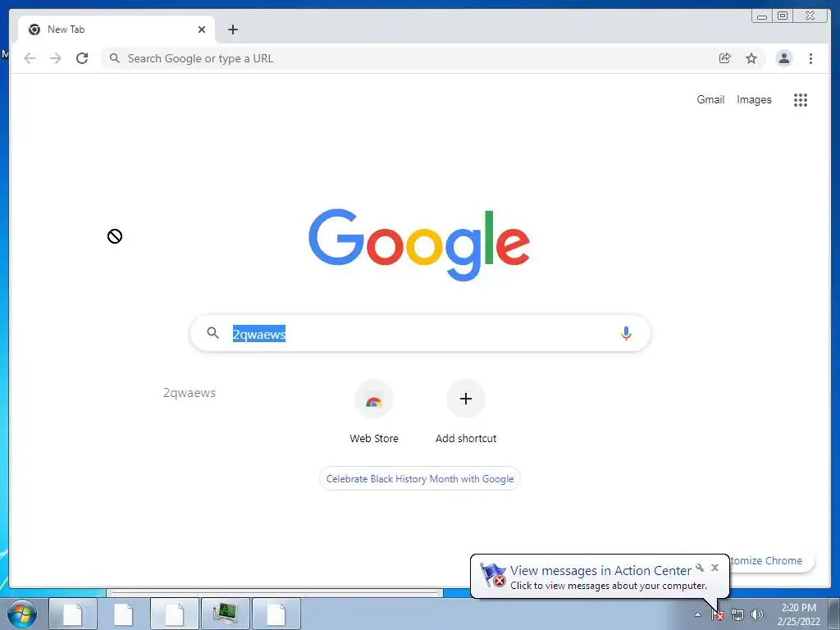Screen dimensions: 840x630
Task: Open Celebrate Black History Month link
Action: click(x=420, y=478)
